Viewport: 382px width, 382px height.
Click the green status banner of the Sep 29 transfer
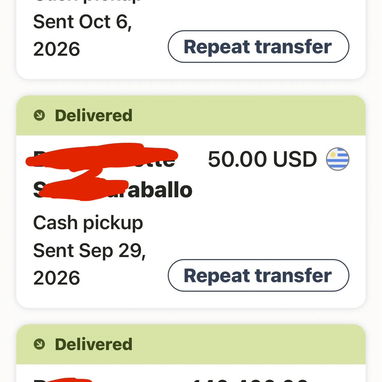click(191, 115)
